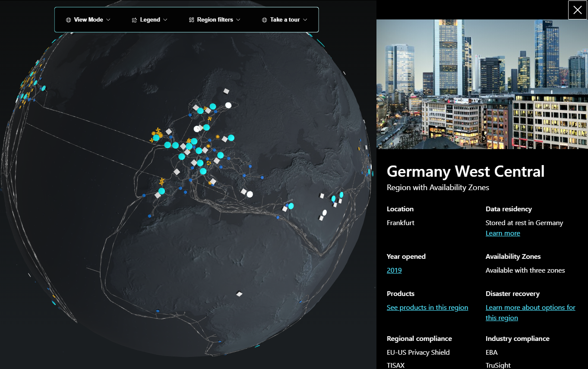Image resolution: width=588 pixels, height=369 pixels.
Task: Close the Germany West Central details panel
Action: pyautogui.click(x=577, y=10)
